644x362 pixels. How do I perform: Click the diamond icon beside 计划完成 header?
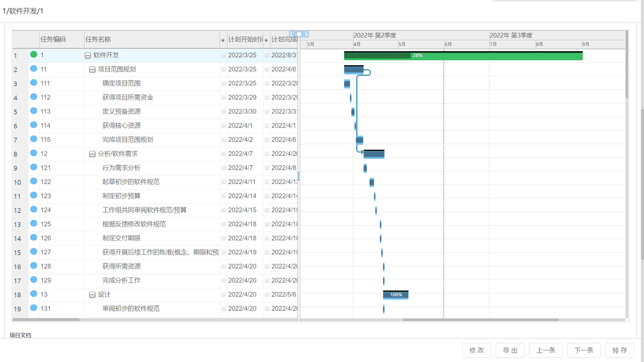[x=266, y=40]
